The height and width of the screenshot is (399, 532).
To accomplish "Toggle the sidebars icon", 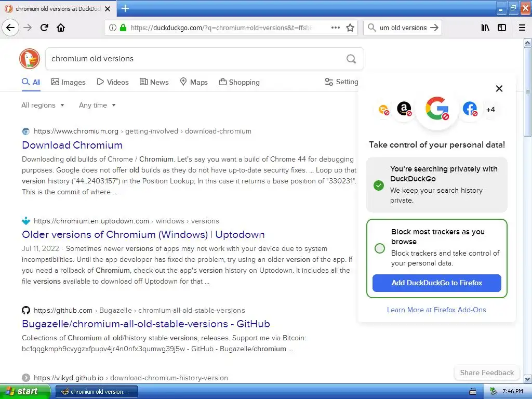I will pyautogui.click(x=502, y=28).
